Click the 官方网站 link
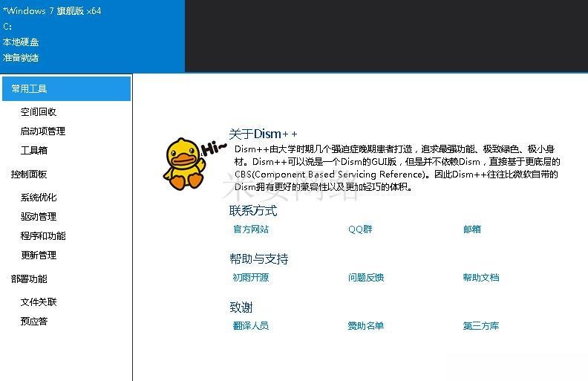The image size is (588, 381). coord(251,229)
